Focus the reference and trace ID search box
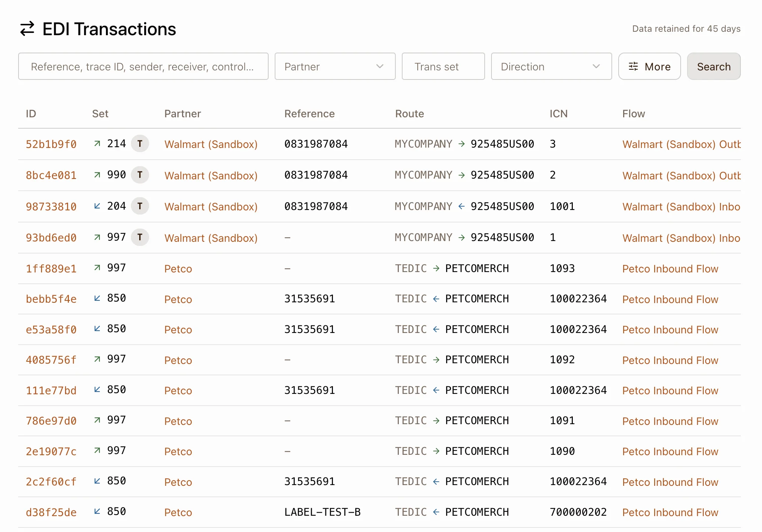 (143, 67)
